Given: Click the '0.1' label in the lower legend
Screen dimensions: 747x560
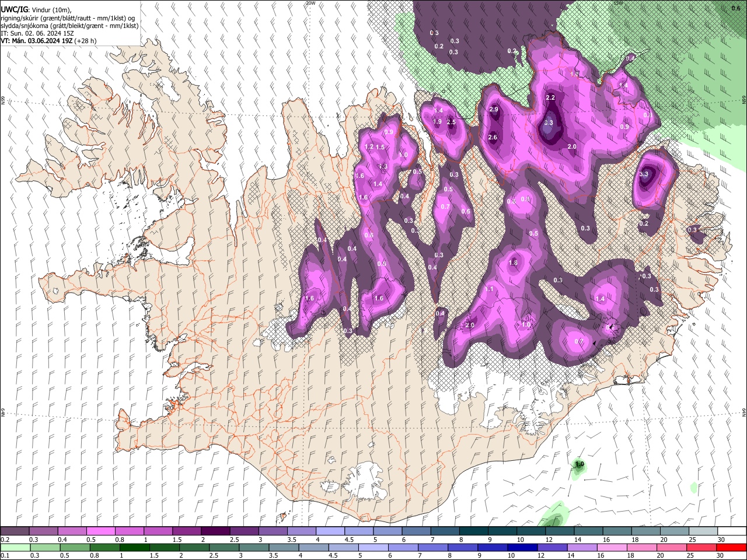Looking at the screenshot, I should [x=4, y=556].
